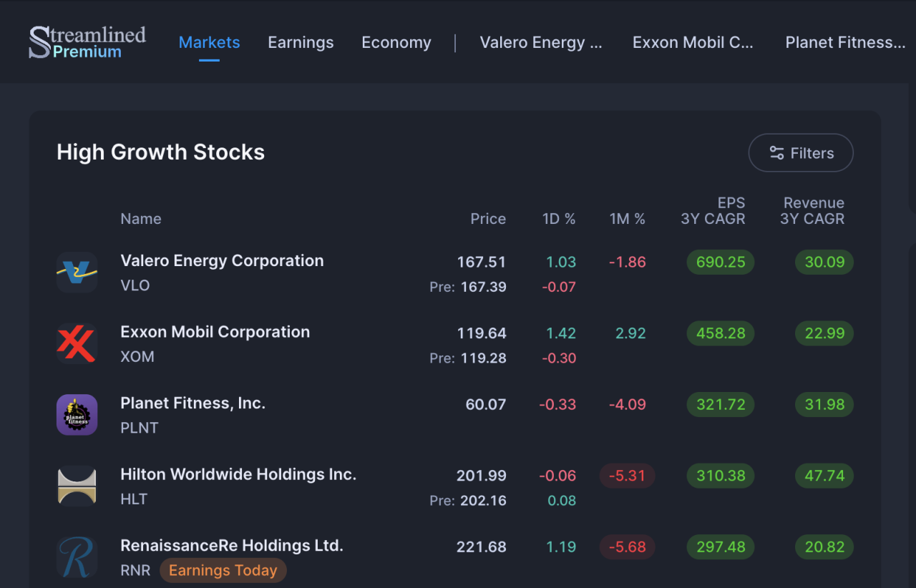The height and width of the screenshot is (588, 916).
Task: Click Hilton's -5.31 one-month change
Action: (x=627, y=476)
